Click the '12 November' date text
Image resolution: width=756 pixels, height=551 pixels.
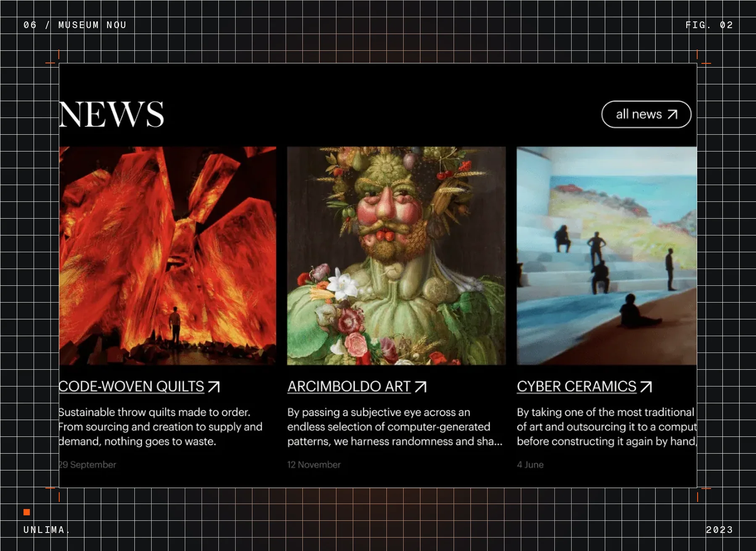pos(314,465)
